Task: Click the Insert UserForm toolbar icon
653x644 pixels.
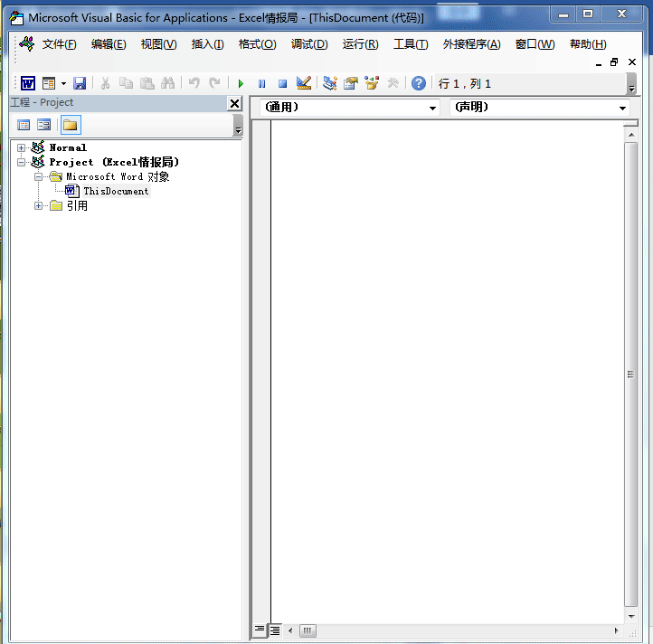Action: (49, 83)
